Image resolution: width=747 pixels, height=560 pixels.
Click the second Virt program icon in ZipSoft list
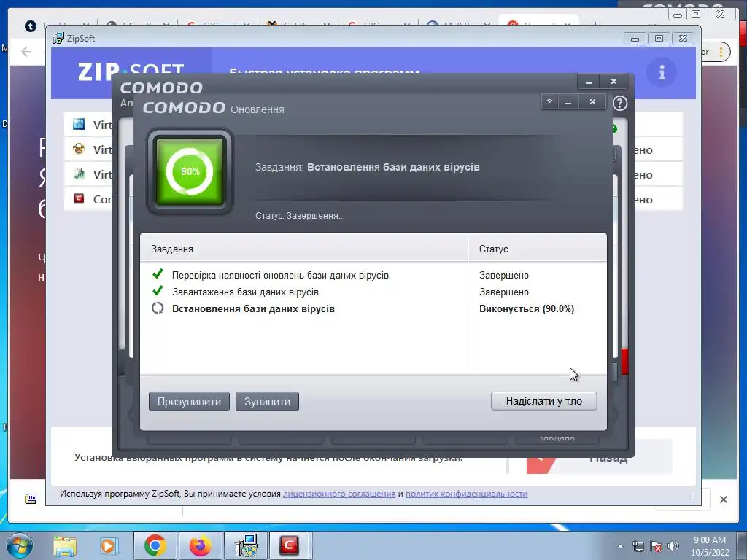79,149
